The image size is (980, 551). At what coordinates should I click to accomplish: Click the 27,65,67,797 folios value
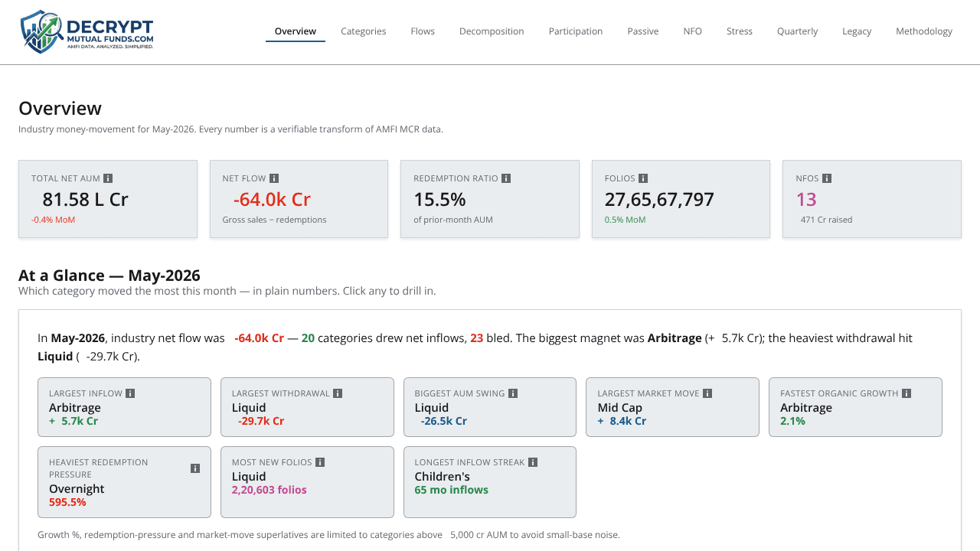[659, 200]
